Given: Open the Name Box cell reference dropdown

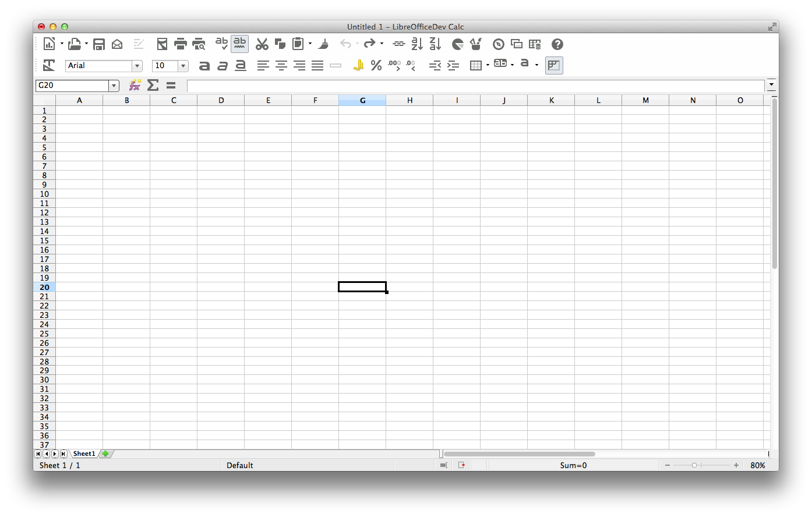Looking at the screenshot, I should click(x=114, y=86).
